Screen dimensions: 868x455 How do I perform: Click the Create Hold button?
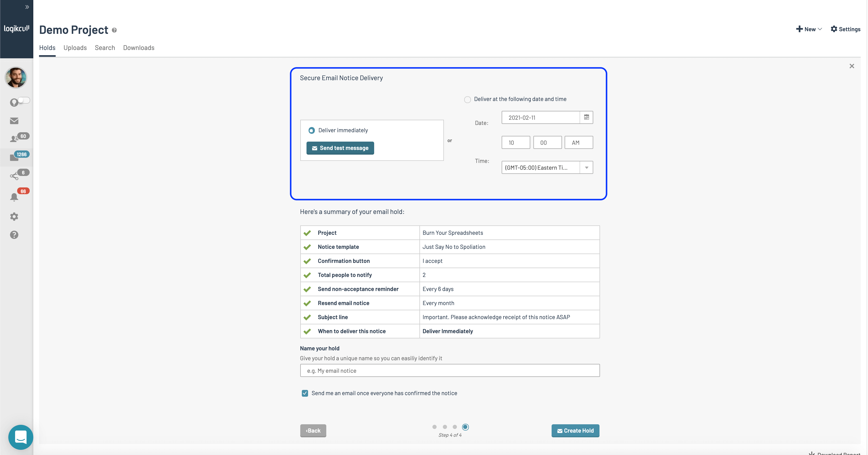[575, 431]
